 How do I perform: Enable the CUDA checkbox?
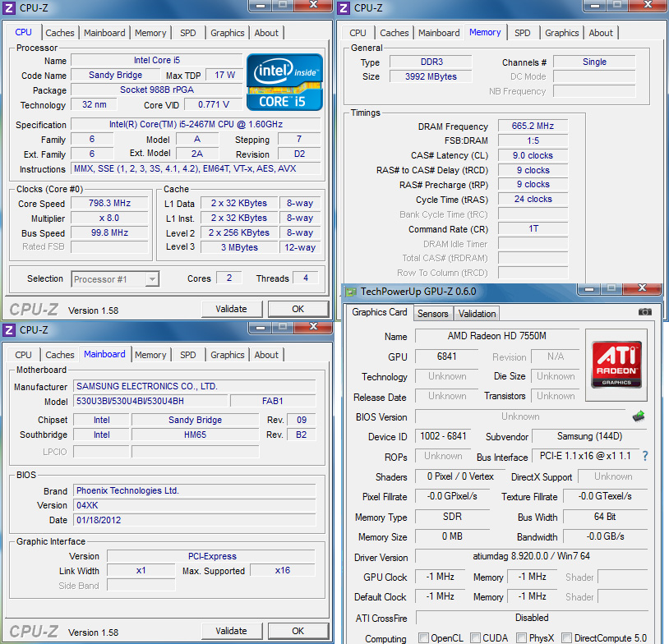click(x=475, y=637)
